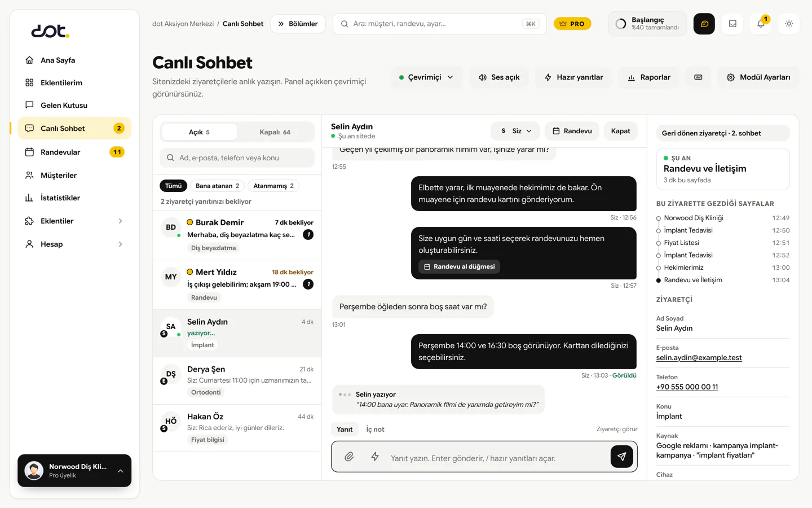Toggle the Ses açık sound setting
Screen dimensions: 812x508
pos(499,77)
